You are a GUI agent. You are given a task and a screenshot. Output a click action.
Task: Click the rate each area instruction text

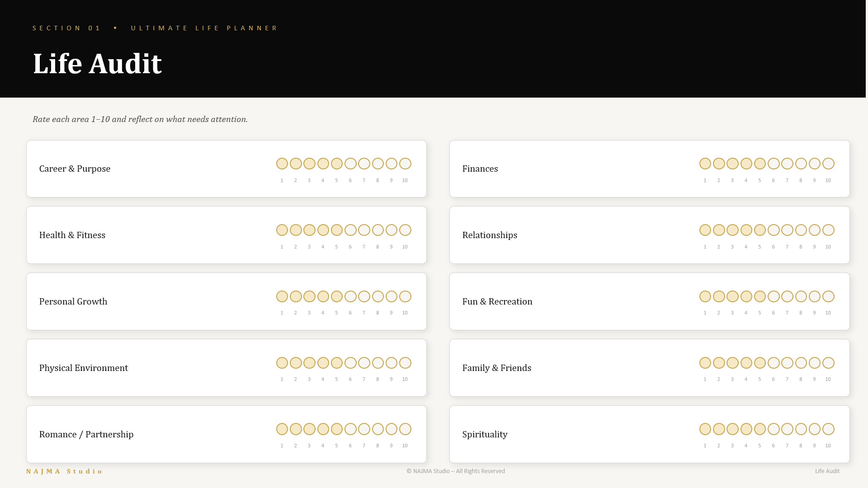pos(140,119)
